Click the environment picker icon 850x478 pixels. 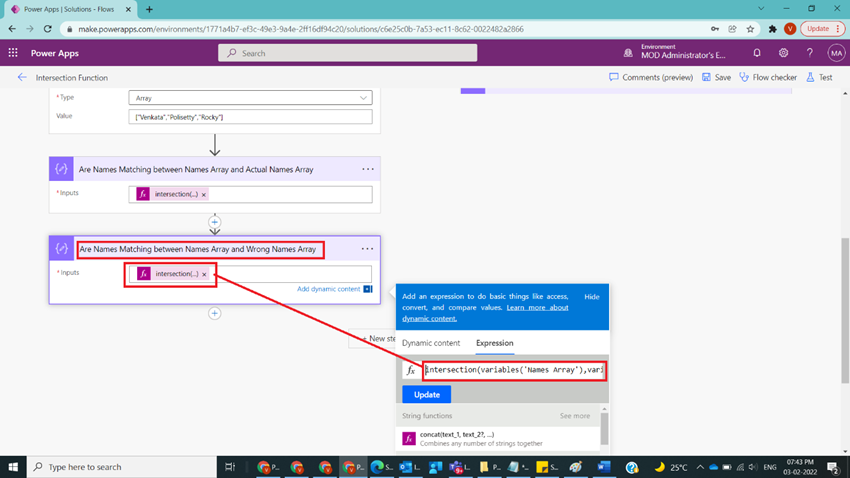628,53
